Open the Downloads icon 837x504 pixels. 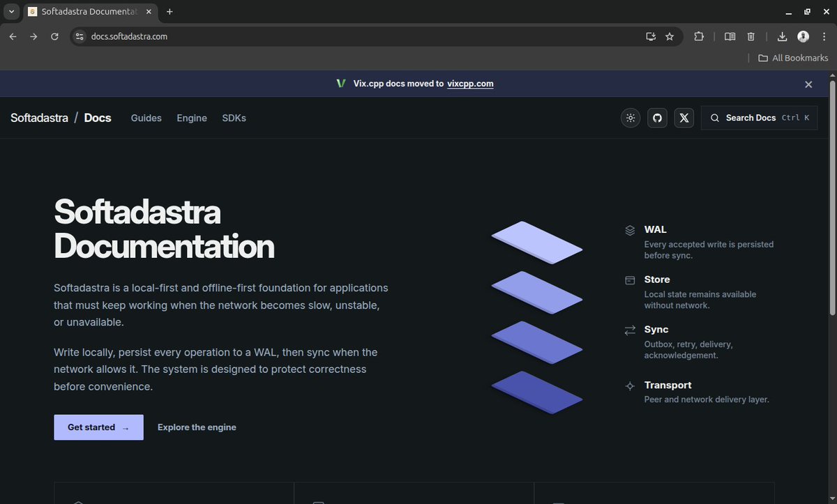[x=782, y=36]
